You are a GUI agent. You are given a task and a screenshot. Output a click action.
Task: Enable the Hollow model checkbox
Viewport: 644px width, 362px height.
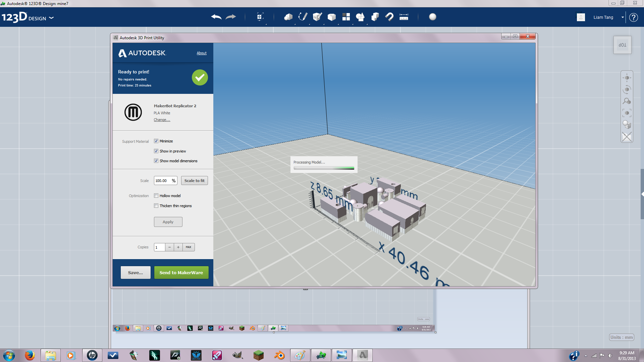[156, 196]
